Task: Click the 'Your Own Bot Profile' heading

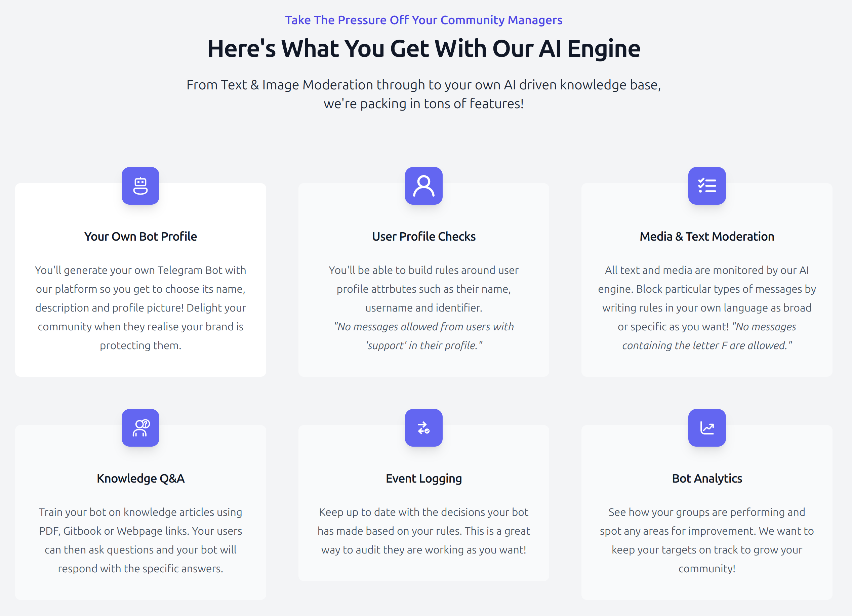Action: [x=140, y=237]
